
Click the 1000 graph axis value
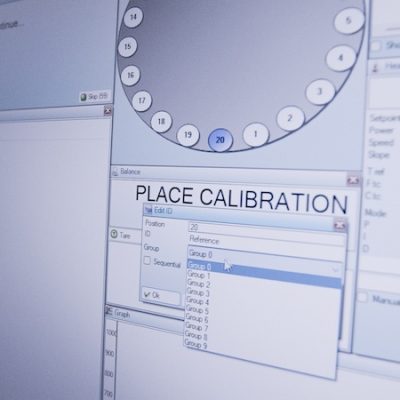(x=111, y=333)
